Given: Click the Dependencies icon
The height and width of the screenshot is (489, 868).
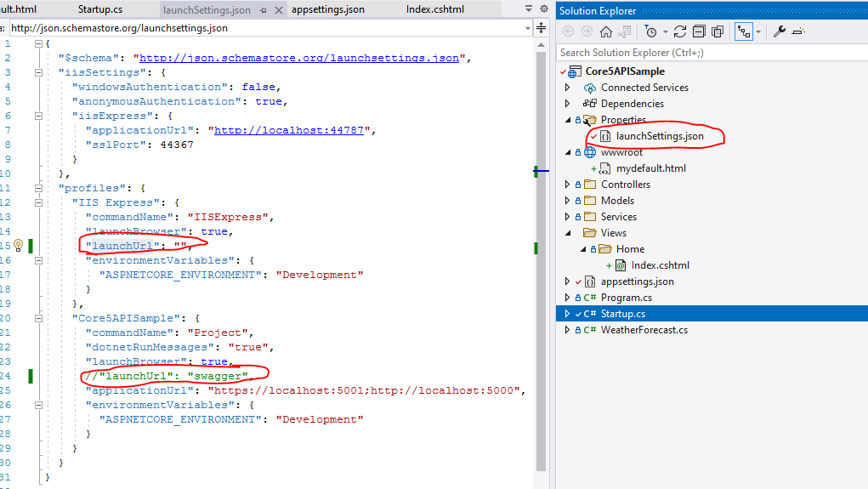Looking at the screenshot, I should [590, 104].
